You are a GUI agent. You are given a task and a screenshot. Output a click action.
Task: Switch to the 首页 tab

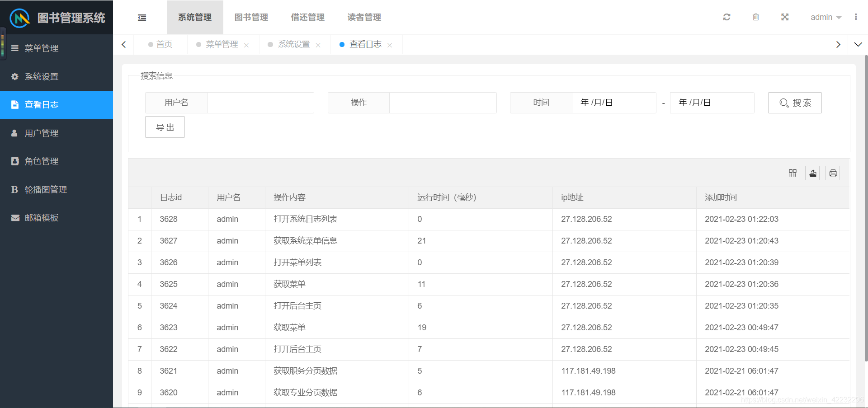click(164, 44)
